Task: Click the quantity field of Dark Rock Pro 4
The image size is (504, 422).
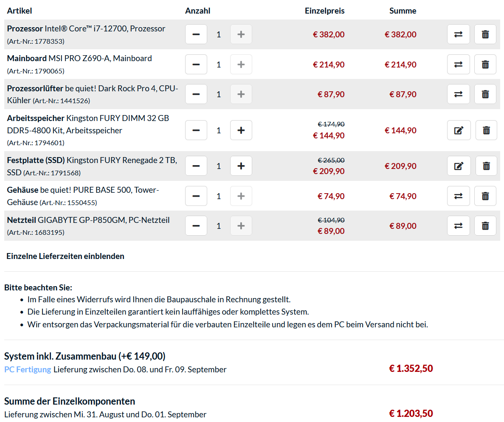Action: pyautogui.click(x=219, y=94)
